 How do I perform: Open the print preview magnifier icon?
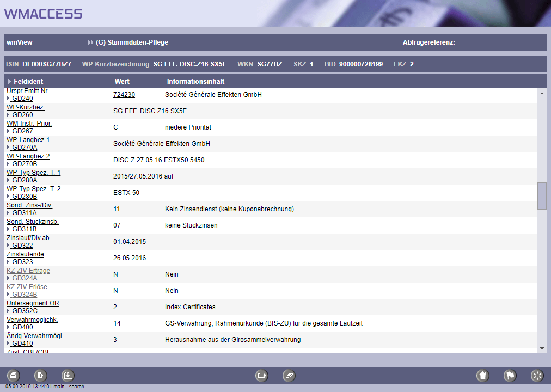tap(41, 375)
